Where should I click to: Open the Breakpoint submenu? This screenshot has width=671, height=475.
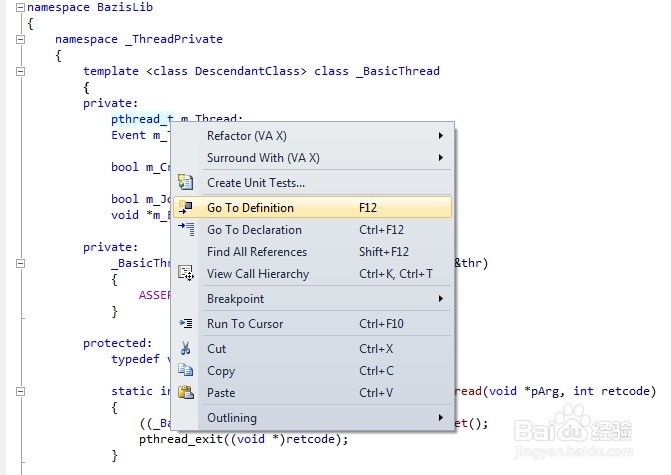point(312,299)
